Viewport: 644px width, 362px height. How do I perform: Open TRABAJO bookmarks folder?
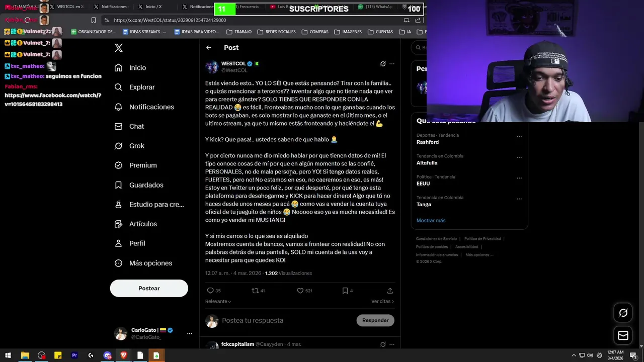pyautogui.click(x=239, y=32)
